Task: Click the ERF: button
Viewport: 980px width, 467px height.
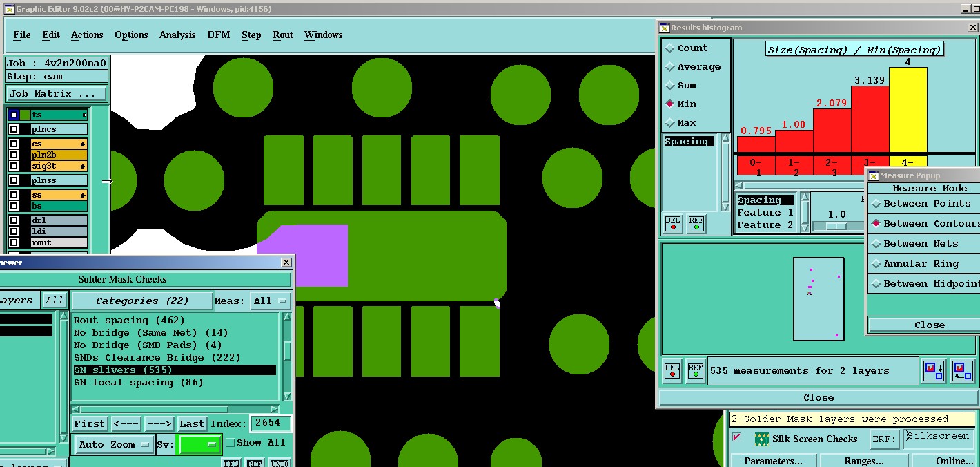Action: 883,439
